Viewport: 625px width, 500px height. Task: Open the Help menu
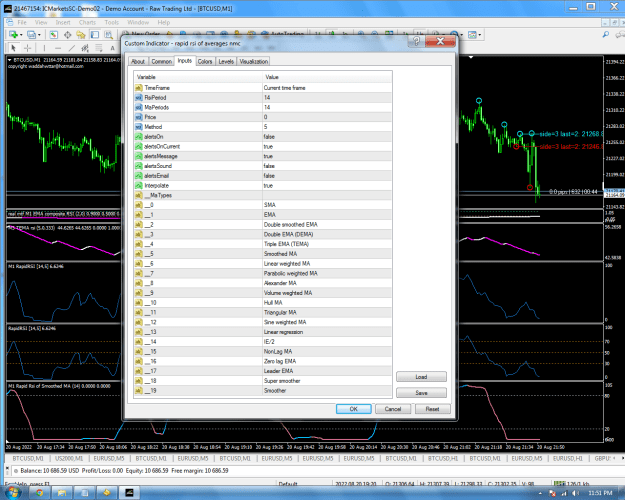click(x=164, y=22)
